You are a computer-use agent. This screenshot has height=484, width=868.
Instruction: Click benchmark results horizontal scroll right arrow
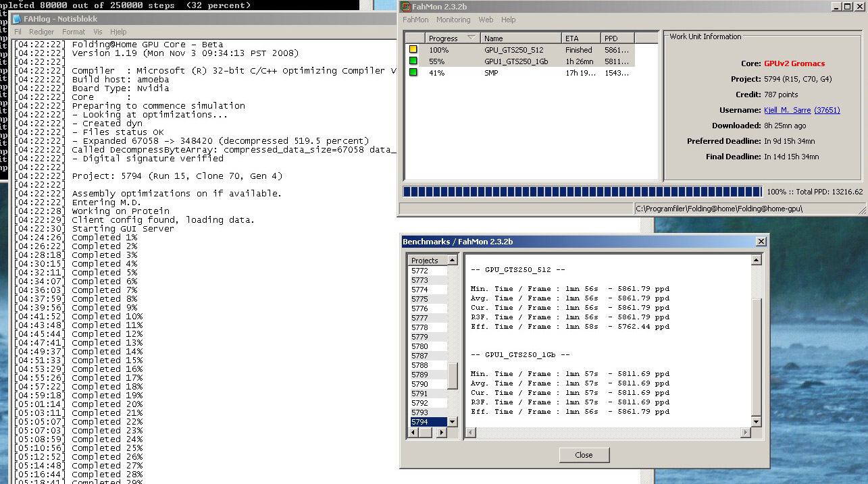[x=746, y=432]
